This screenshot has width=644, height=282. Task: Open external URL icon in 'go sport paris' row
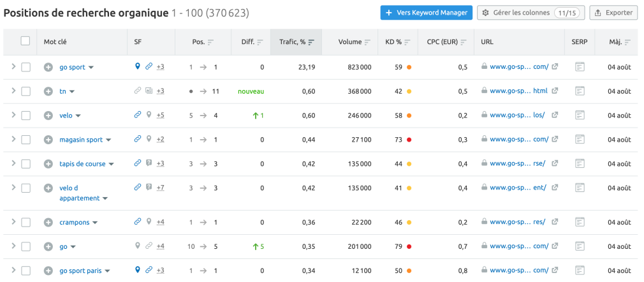[555, 271]
